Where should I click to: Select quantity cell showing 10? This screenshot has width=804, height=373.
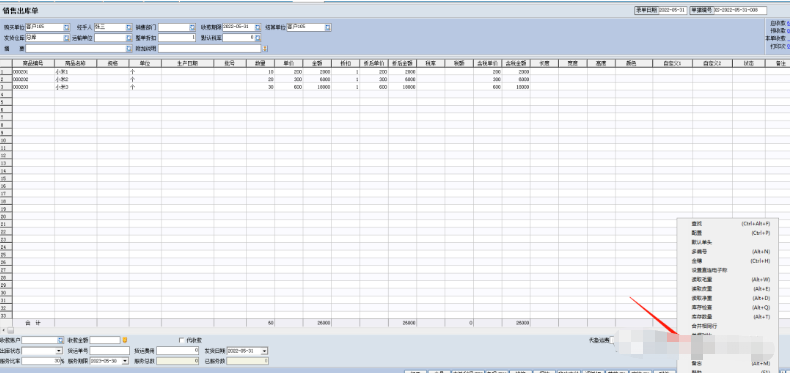(x=260, y=72)
